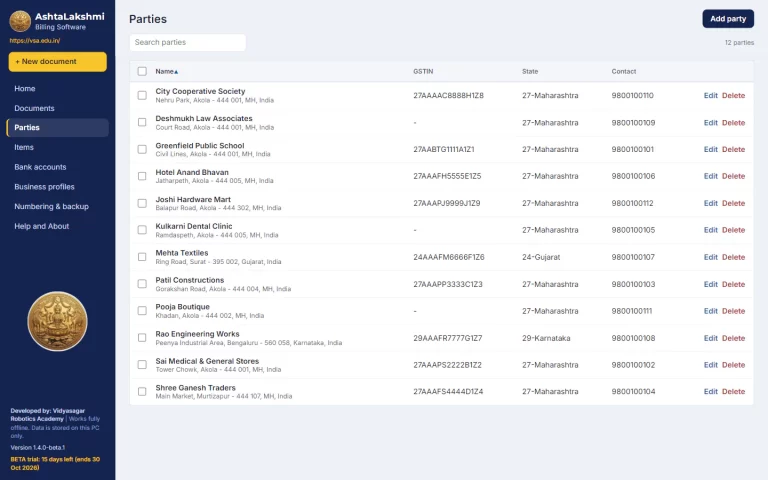Screen dimensions: 768x480
Task: Edit Kulkarni Dental Clinic
Action: (x=710, y=230)
